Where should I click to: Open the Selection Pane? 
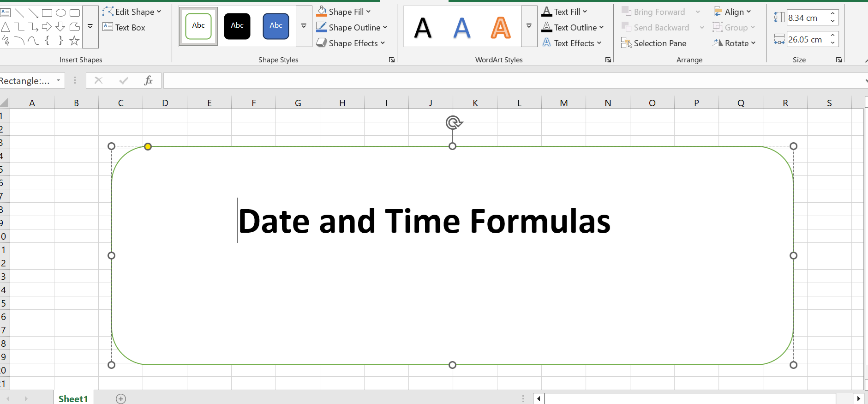pyautogui.click(x=654, y=43)
